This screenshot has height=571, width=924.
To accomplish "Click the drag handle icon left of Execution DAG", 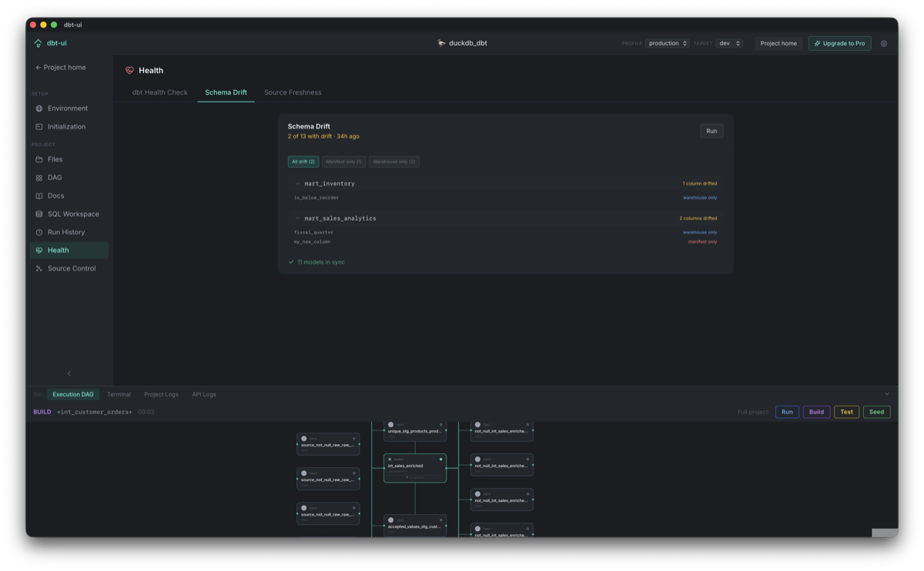I will click(37, 394).
